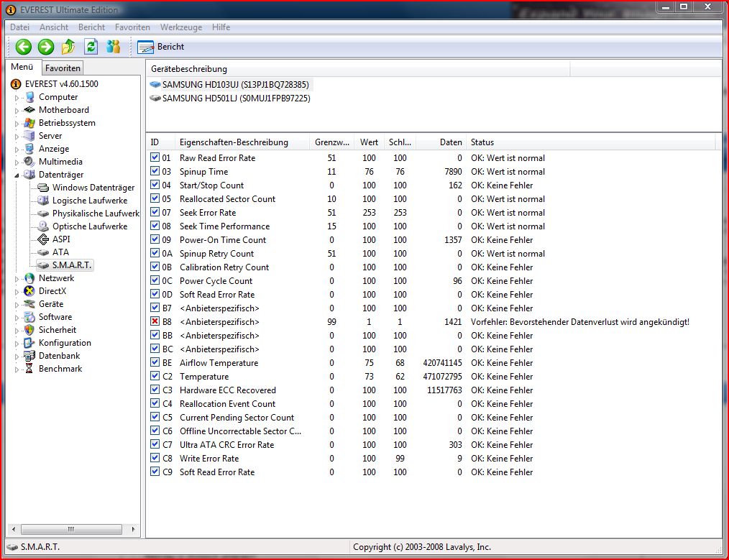Expand the Netzwerk tree node arrow
Viewport: 729px width, 560px height.
coord(17,279)
